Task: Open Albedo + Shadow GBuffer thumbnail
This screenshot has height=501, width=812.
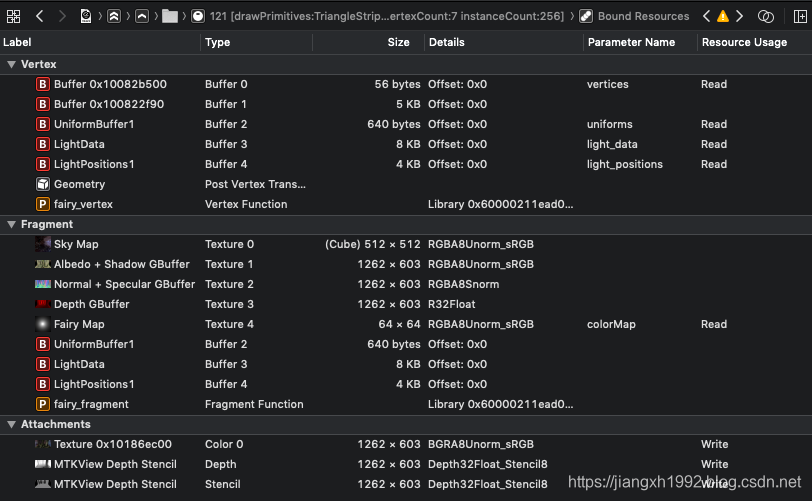Action: (x=42, y=264)
